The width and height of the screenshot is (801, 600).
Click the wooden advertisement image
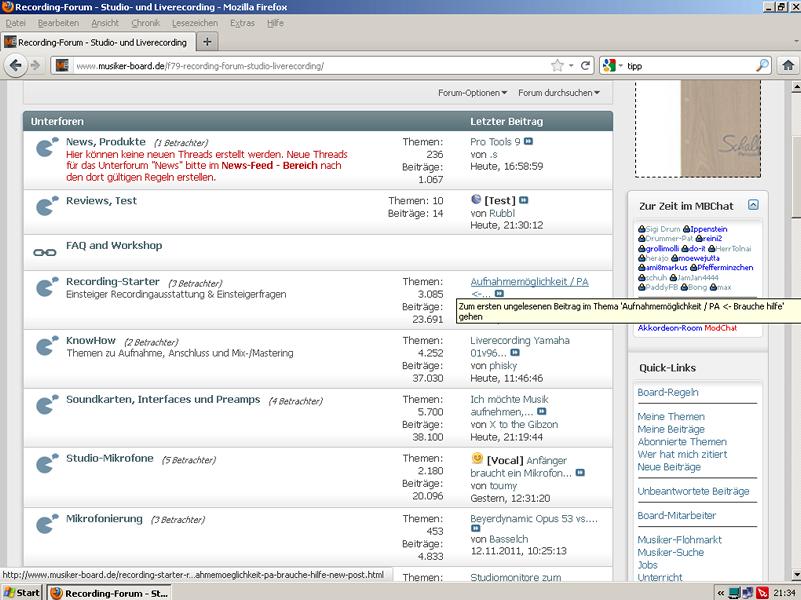coord(720,128)
